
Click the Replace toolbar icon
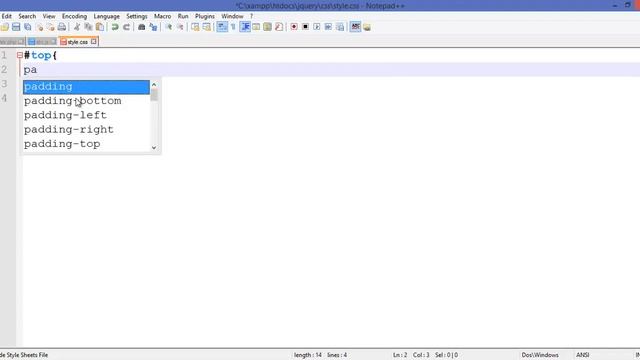(x=153, y=27)
